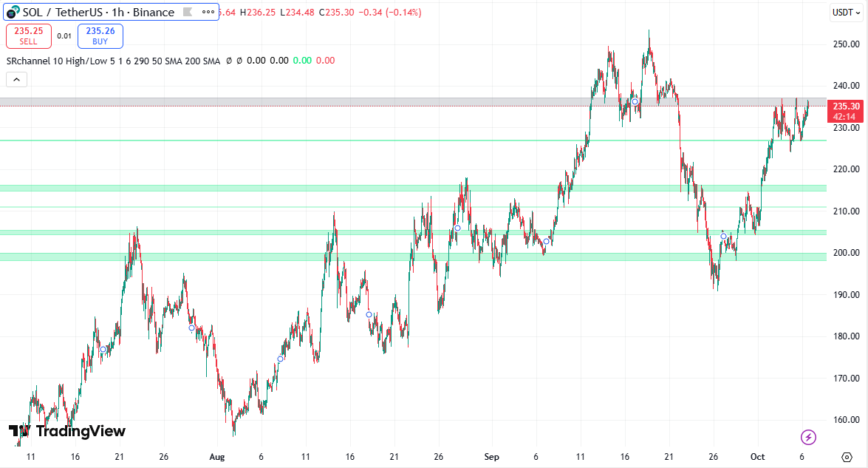Click the TradingView logo
Screen dimensions: 868x468
click(67, 431)
